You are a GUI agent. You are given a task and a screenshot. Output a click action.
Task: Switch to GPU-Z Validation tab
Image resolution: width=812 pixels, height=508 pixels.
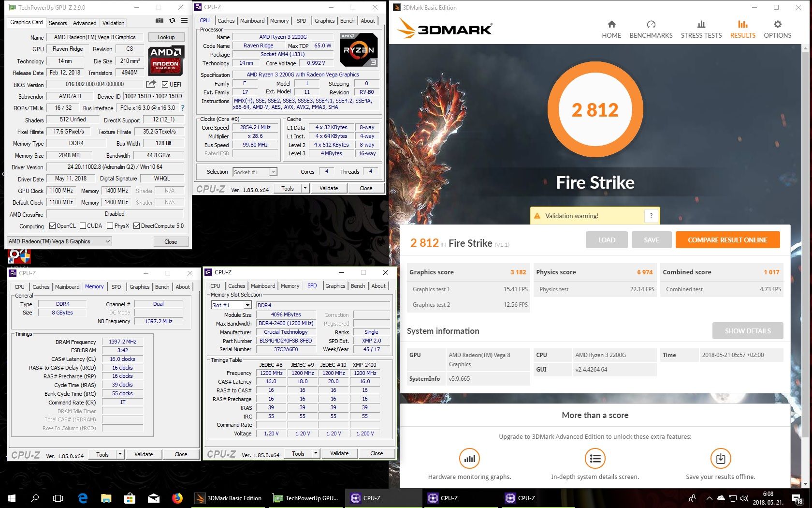point(114,23)
